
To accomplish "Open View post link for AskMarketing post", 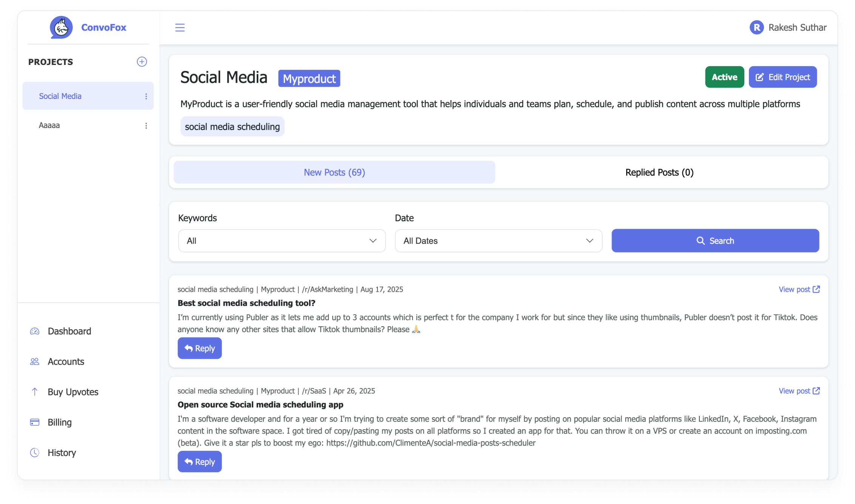I will [x=799, y=290].
